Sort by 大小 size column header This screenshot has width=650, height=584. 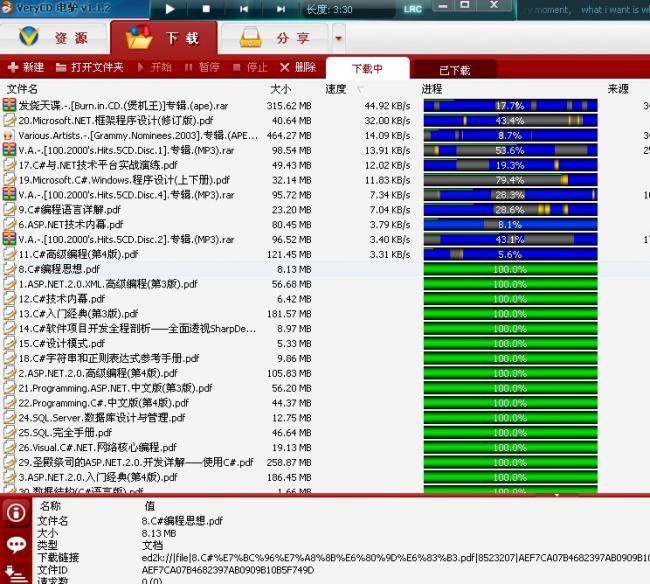(x=281, y=89)
